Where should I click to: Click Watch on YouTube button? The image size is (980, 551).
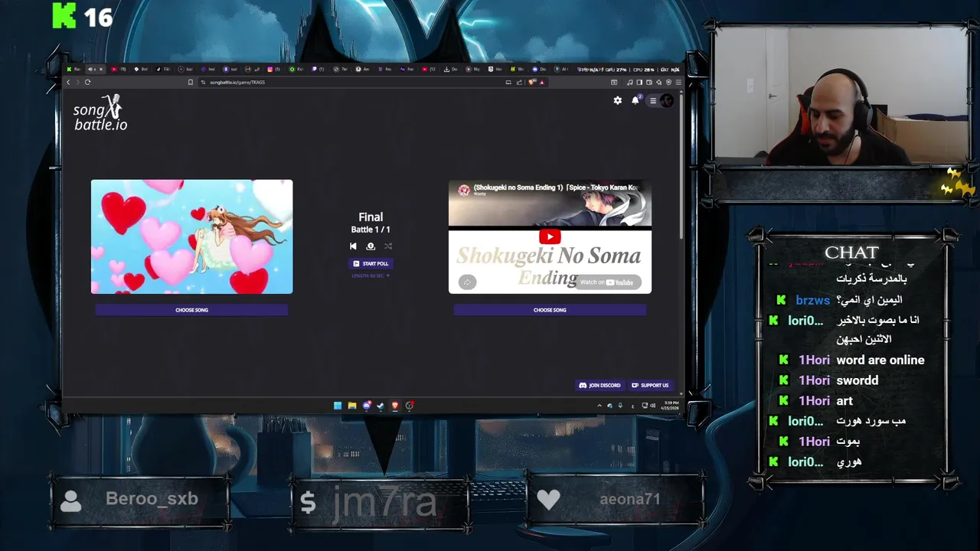click(609, 282)
